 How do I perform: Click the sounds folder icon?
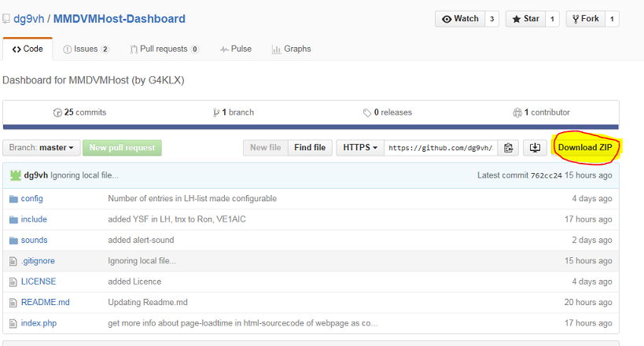pyautogui.click(x=13, y=240)
